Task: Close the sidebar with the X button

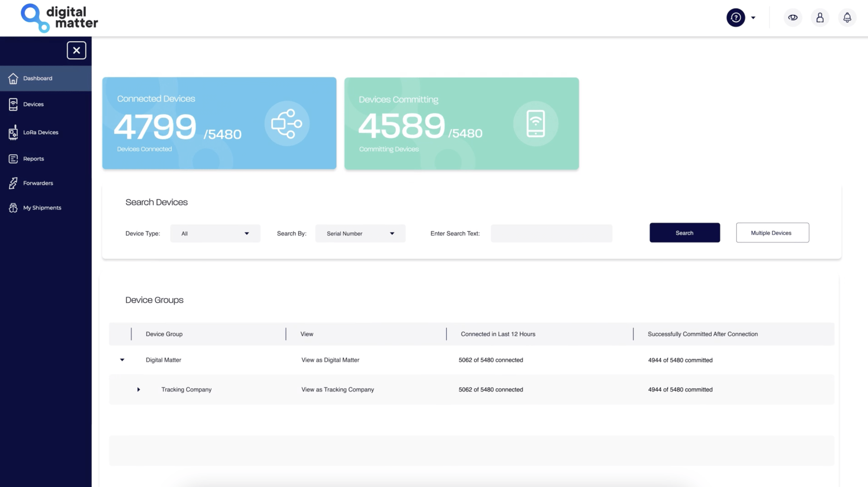Action: 76,50
